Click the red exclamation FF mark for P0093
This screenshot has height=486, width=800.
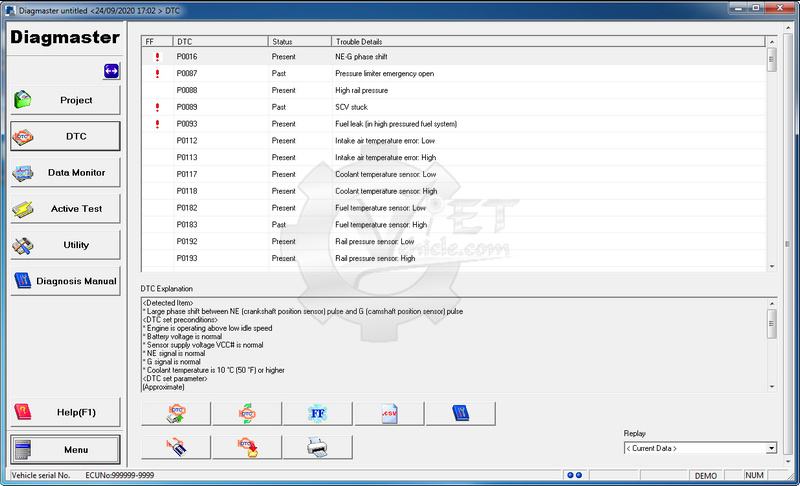tap(157, 124)
